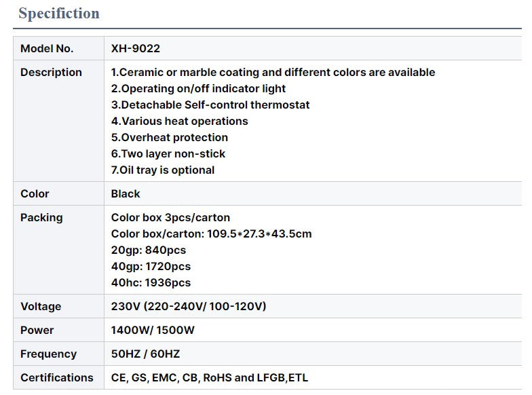The width and height of the screenshot is (532, 395).
Task: Click the XH-9022 model number value
Action: tap(136, 49)
